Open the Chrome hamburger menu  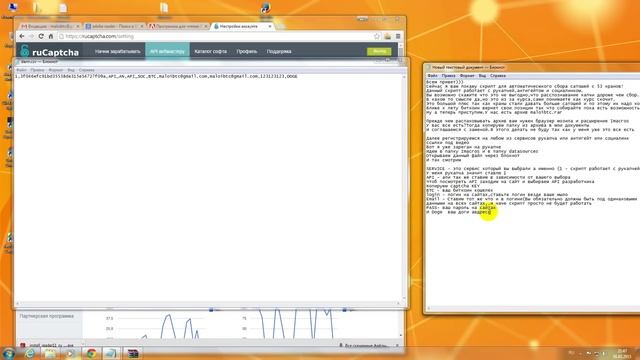pyautogui.click(x=398, y=36)
